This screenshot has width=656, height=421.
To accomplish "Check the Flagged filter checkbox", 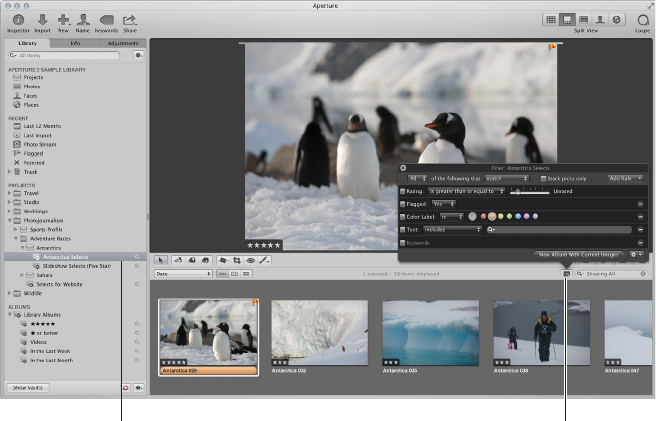I will (x=404, y=203).
